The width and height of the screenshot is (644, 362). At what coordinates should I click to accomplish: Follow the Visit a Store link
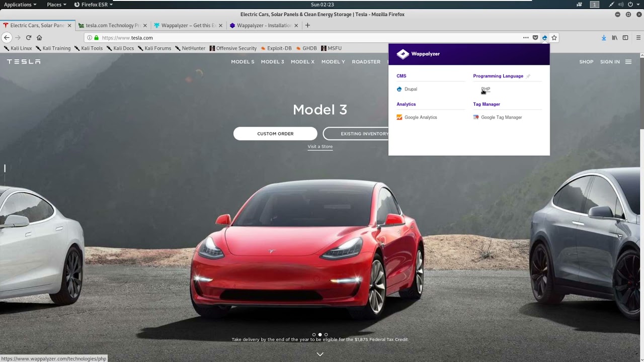click(x=320, y=147)
